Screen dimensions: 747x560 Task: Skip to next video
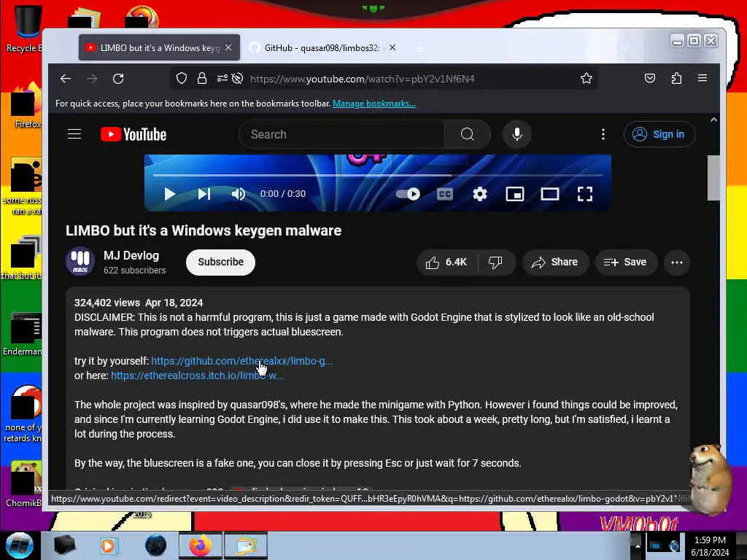click(x=204, y=194)
